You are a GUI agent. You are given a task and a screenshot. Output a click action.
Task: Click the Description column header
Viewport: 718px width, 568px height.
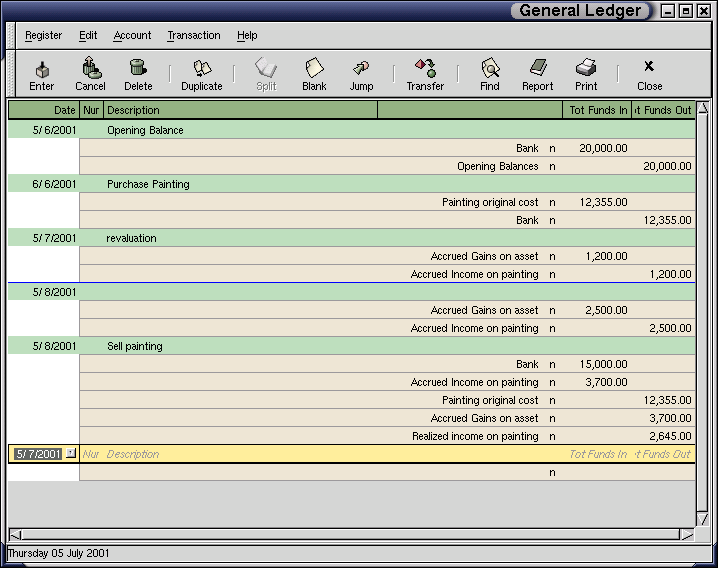(241, 110)
